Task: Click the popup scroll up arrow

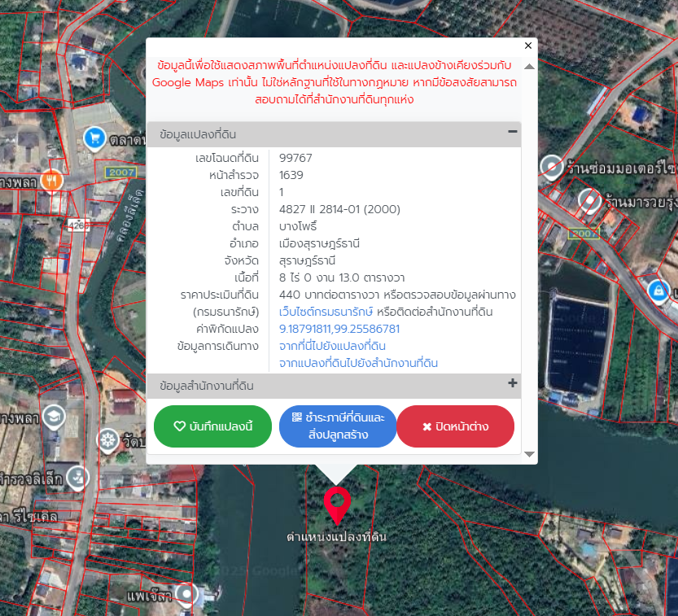Action: [x=529, y=66]
